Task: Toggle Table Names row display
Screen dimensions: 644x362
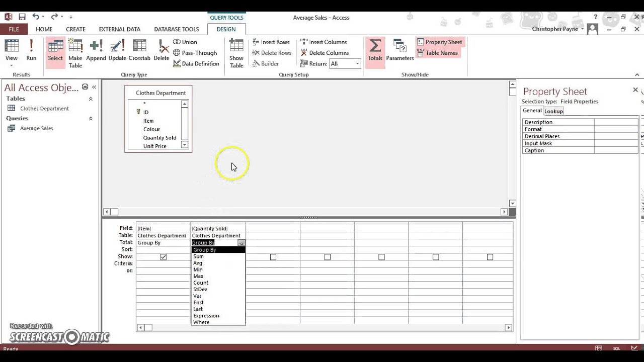Action: [437, 53]
